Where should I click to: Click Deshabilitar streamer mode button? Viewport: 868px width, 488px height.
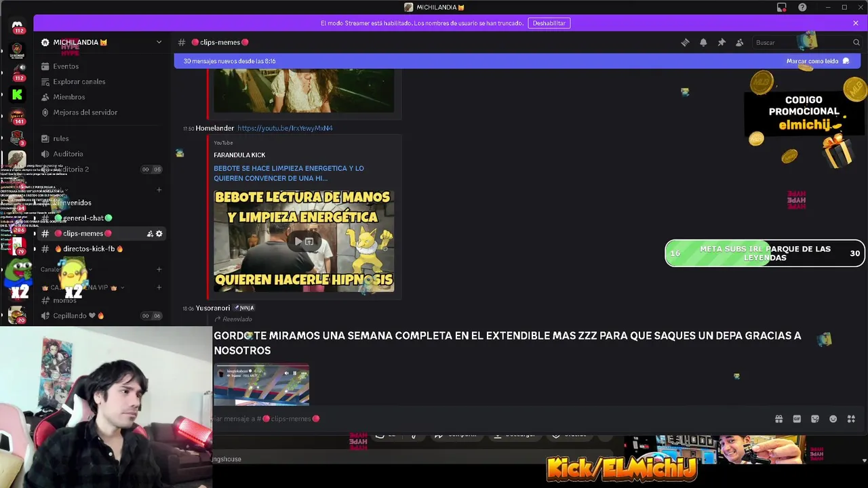[549, 23]
